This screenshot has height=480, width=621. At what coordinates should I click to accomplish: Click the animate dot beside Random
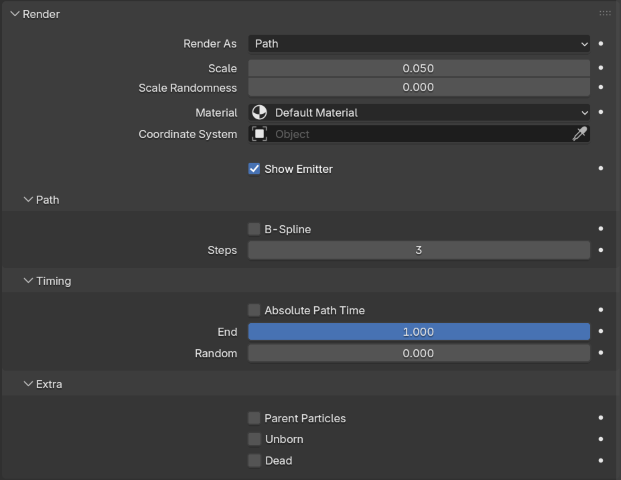click(x=601, y=353)
